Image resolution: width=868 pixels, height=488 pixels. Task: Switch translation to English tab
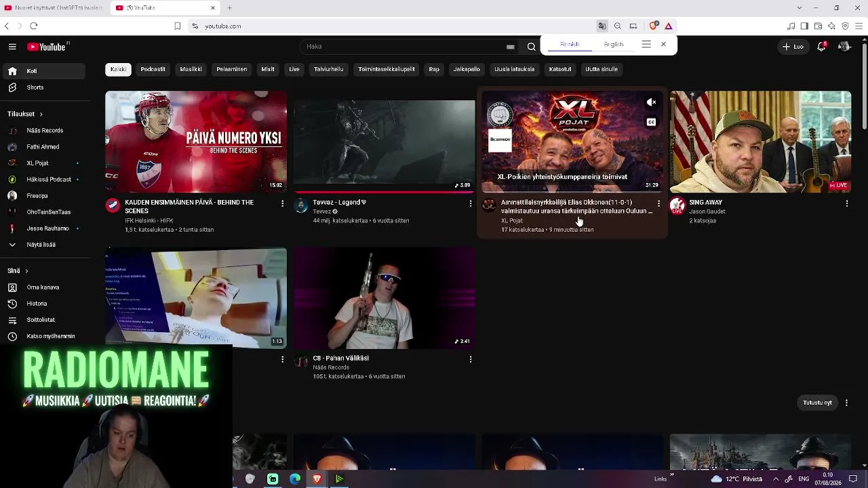(x=614, y=44)
